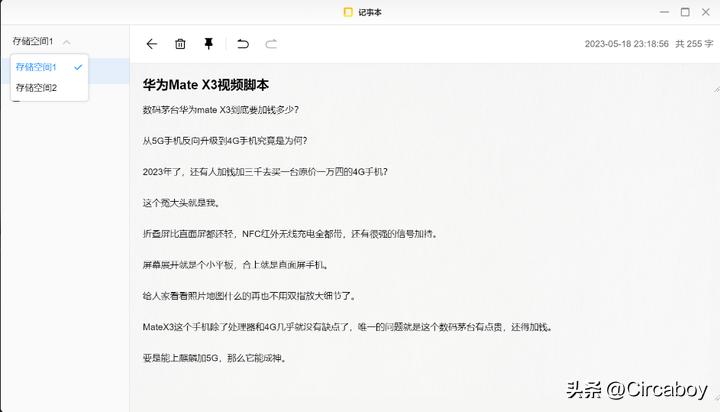Click the word count 共 255 字
The image size is (720, 412).
694,44
